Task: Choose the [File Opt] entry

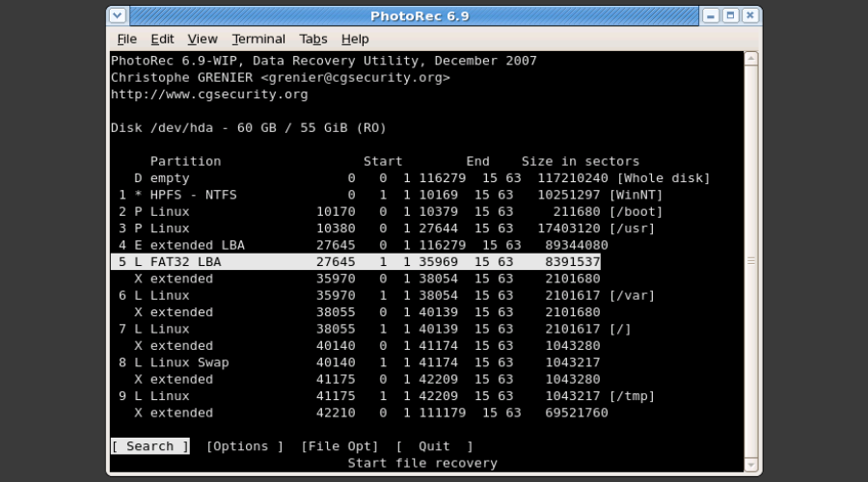Action: pos(339,446)
